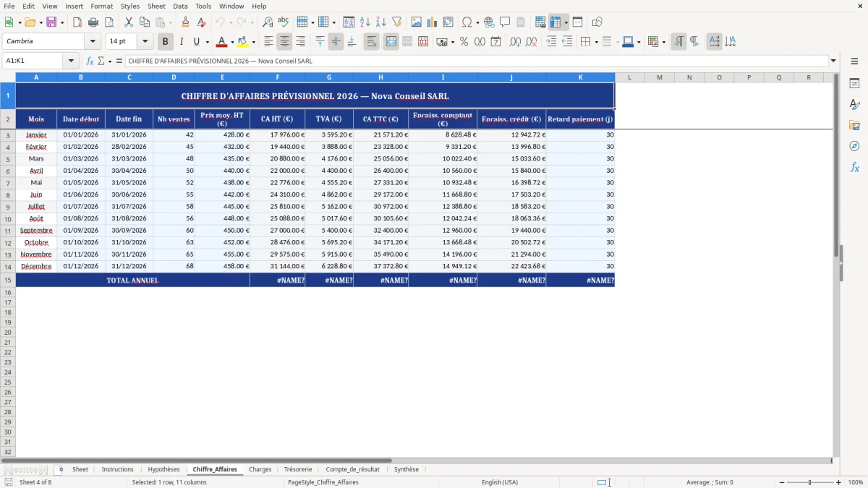Image resolution: width=868 pixels, height=488 pixels.
Task: Add a decimal place
Action: [515, 42]
